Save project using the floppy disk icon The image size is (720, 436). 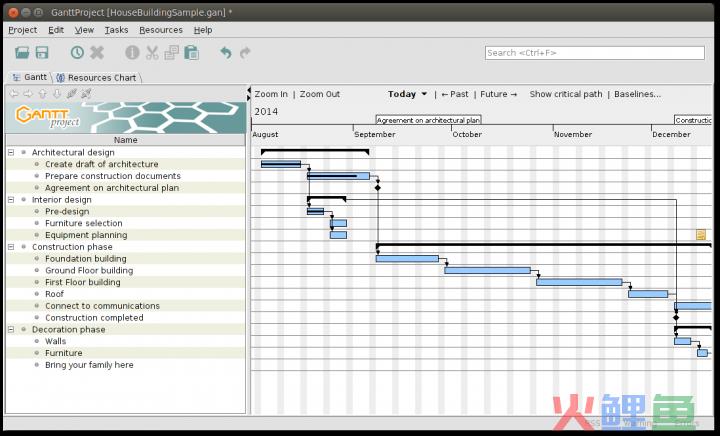click(x=42, y=53)
